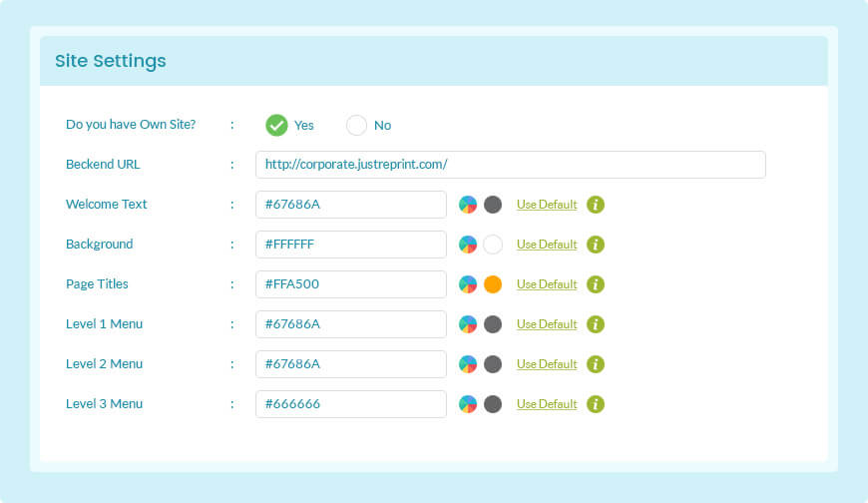Click the 'Level 3 Menu' label
868x503 pixels.
point(104,404)
